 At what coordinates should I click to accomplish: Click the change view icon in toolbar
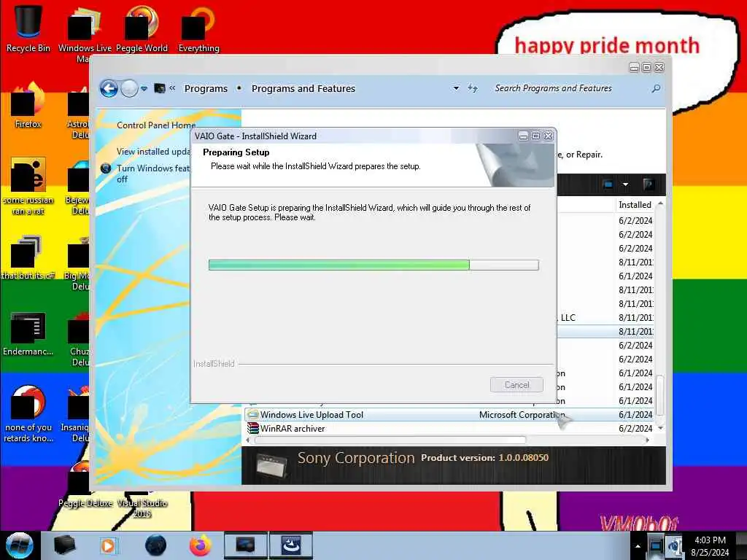click(608, 184)
